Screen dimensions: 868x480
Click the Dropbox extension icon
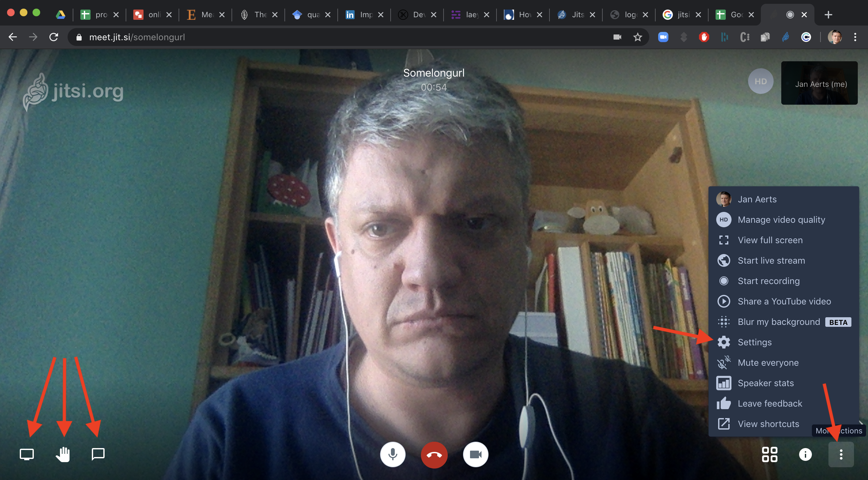[684, 37]
